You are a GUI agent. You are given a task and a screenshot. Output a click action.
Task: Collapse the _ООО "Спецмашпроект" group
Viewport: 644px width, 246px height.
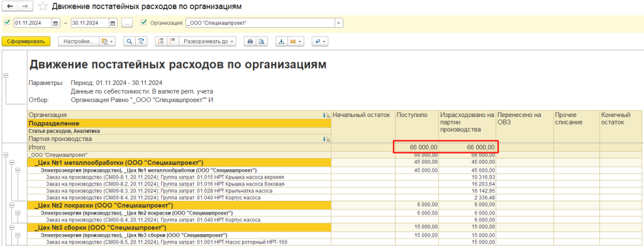(5, 155)
